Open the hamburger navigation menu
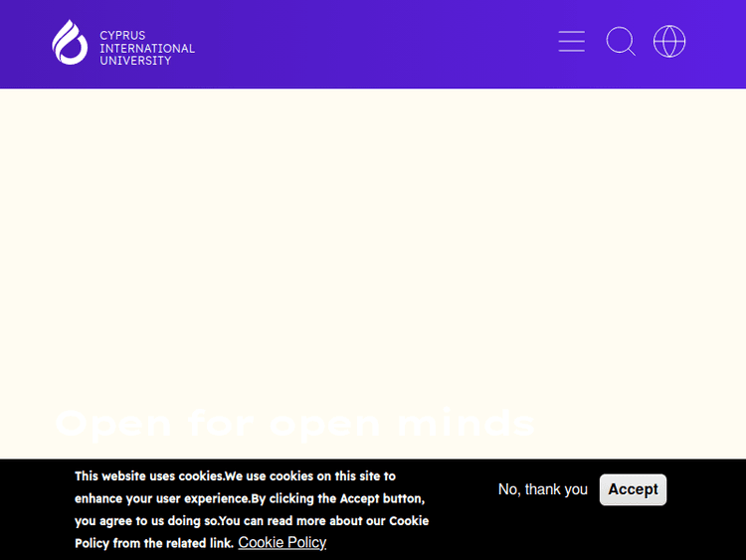 (x=571, y=42)
